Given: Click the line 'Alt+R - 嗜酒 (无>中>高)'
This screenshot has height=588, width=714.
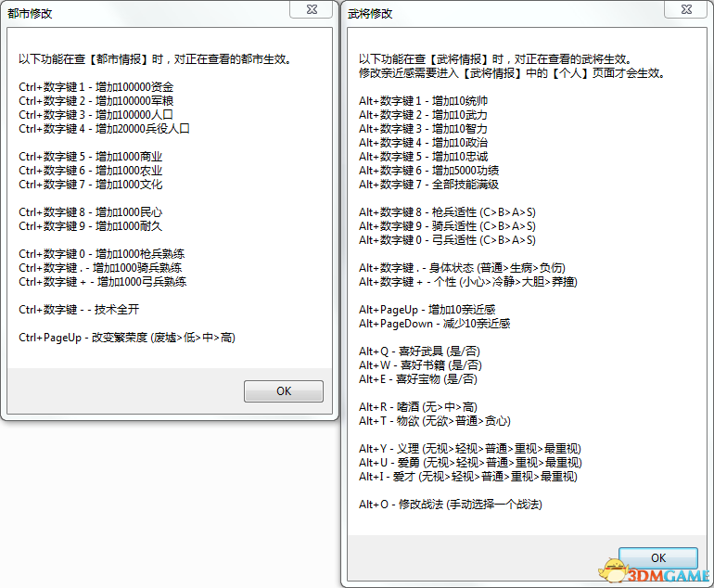Looking at the screenshot, I should pyautogui.click(x=418, y=407).
